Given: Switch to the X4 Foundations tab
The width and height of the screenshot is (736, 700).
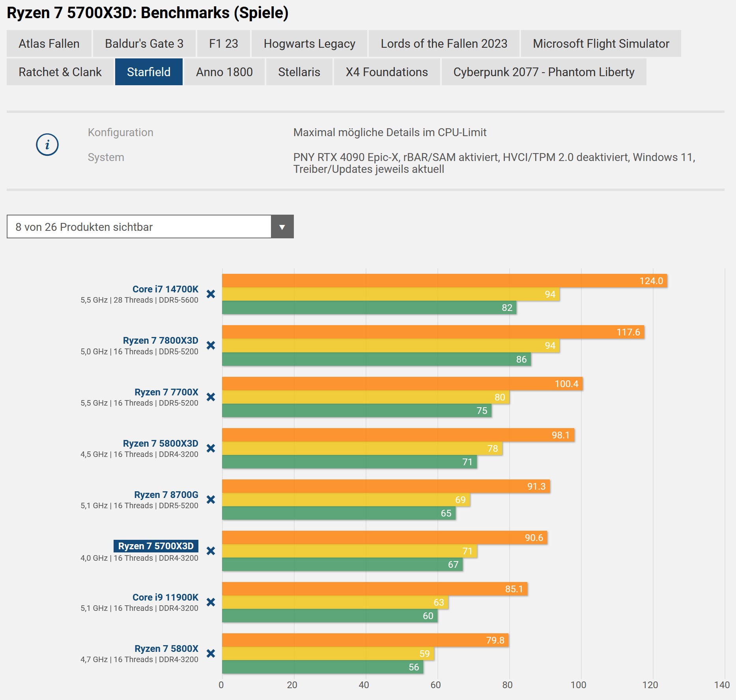Looking at the screenshot, I should pos(387,72).
